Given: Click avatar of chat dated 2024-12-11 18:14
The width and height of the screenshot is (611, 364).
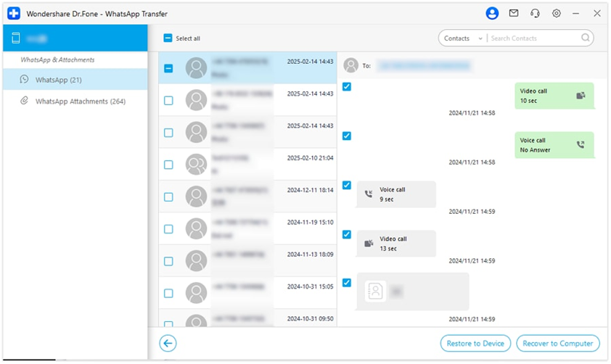Looking at the screenshot, I should [x=196, y=197].
